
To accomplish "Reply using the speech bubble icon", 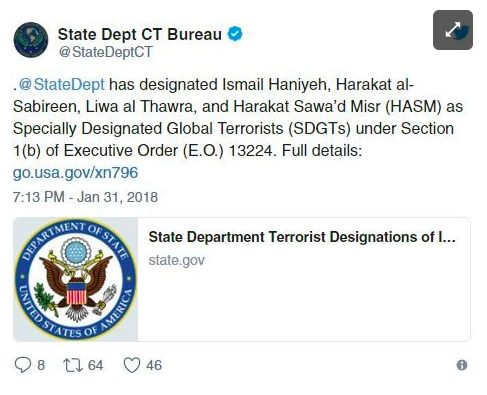I will [23, 365].
